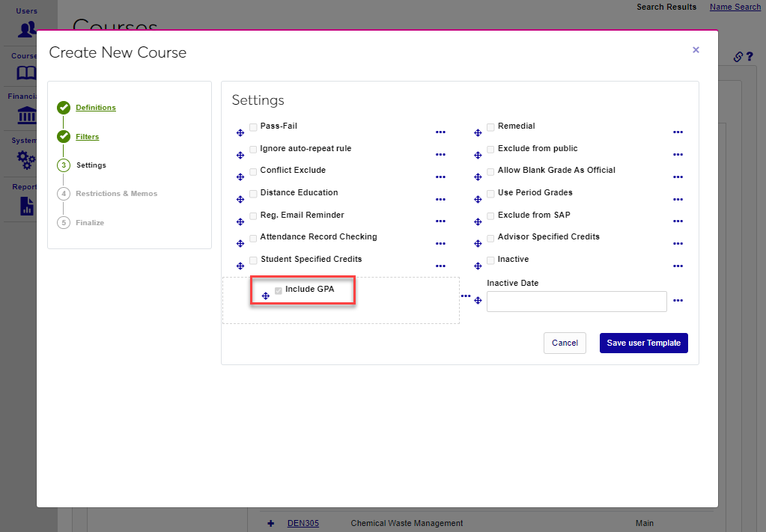Image resolution: width=766 pixels, height=532 pixels.
Task: Enable the Pass-Fail checkbox
Action: [x=253, y=127]
